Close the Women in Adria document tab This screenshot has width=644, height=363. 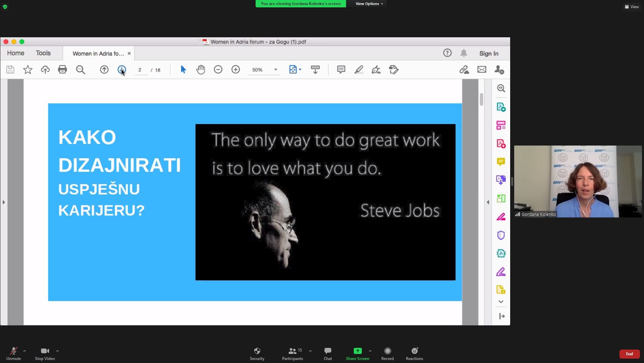pyautogui.click(x=129, y=53)
